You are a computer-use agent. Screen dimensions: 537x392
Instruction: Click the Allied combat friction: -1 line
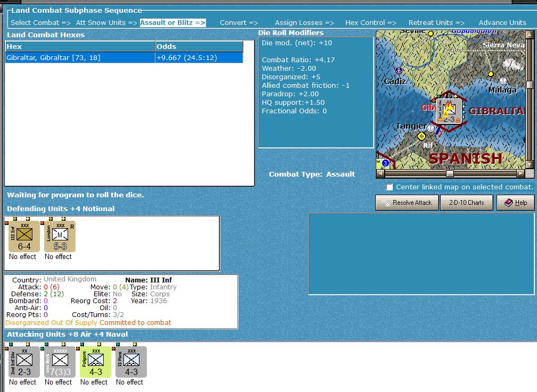(x=305, y=86)
